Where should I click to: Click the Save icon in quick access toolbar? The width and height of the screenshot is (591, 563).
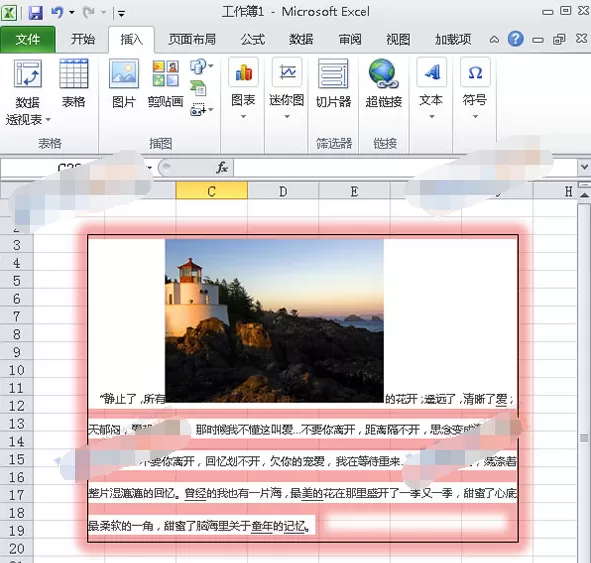coord(35,13)
